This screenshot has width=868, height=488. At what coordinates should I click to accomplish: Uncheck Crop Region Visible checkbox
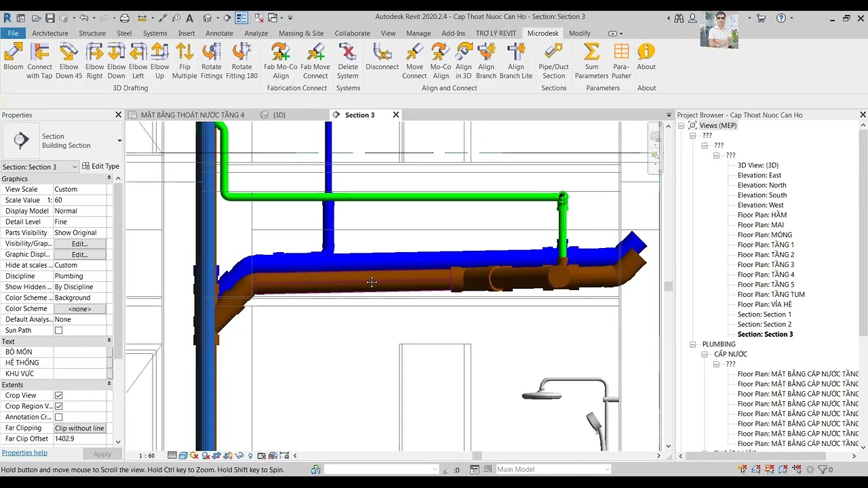(x=58, y=407)
